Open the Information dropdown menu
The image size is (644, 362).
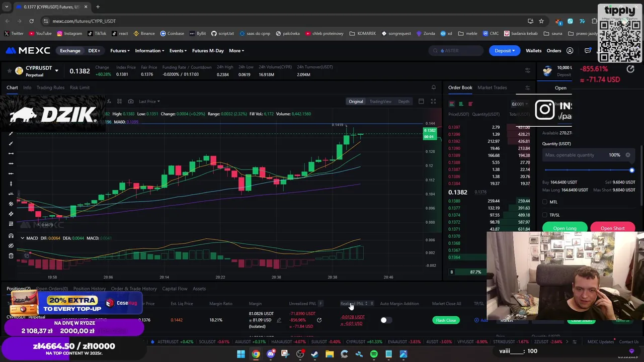tap(149, 51)
